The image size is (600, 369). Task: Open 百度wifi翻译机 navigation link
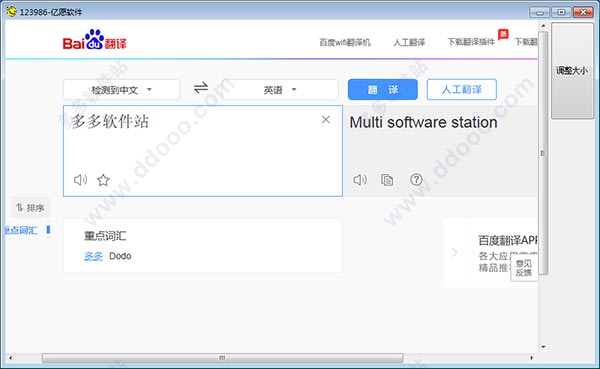pos(345,42)
